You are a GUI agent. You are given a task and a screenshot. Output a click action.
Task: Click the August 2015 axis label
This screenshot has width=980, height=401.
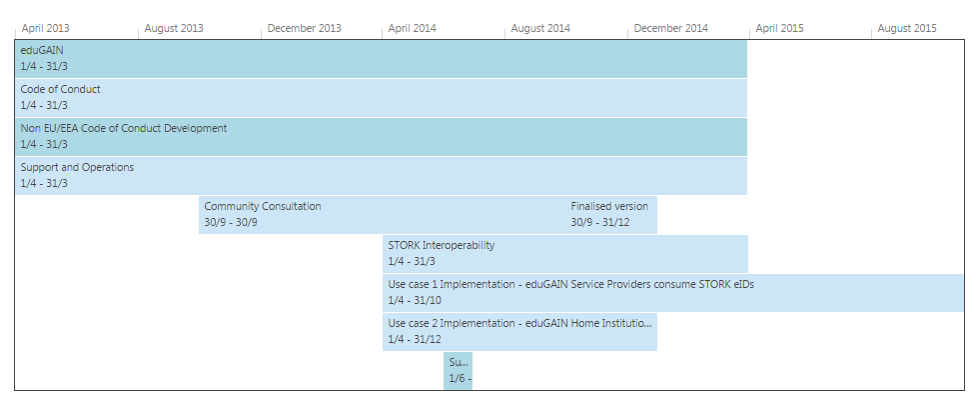pos(907,28)
